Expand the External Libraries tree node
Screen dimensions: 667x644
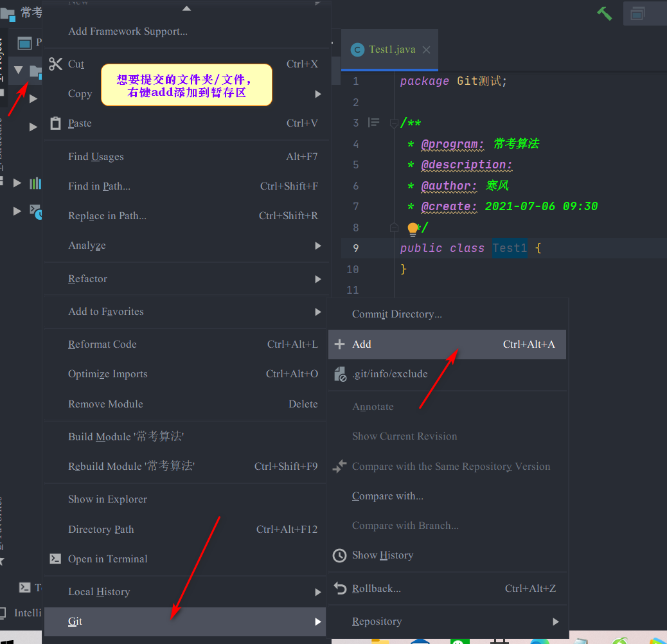point(17,183)
